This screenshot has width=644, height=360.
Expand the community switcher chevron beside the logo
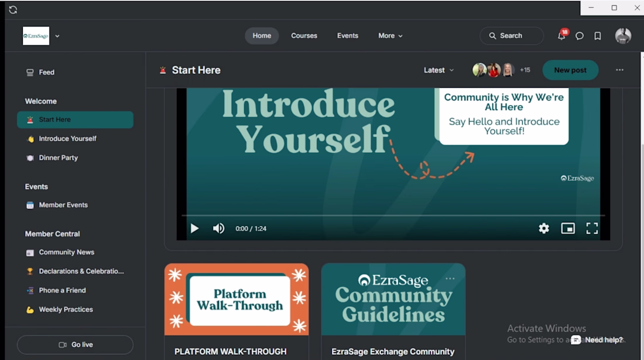tap(57, 36)
